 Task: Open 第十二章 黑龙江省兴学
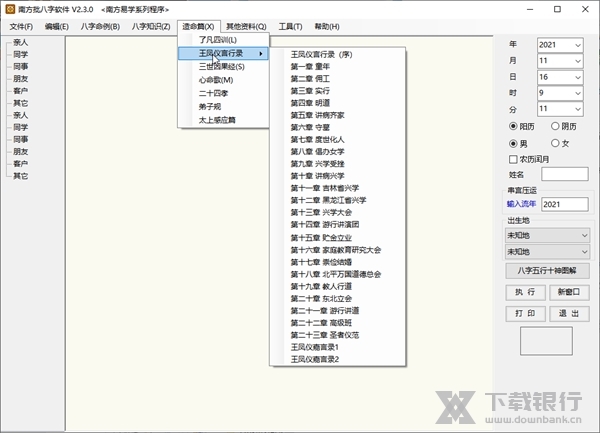click(x=338, y=200)
